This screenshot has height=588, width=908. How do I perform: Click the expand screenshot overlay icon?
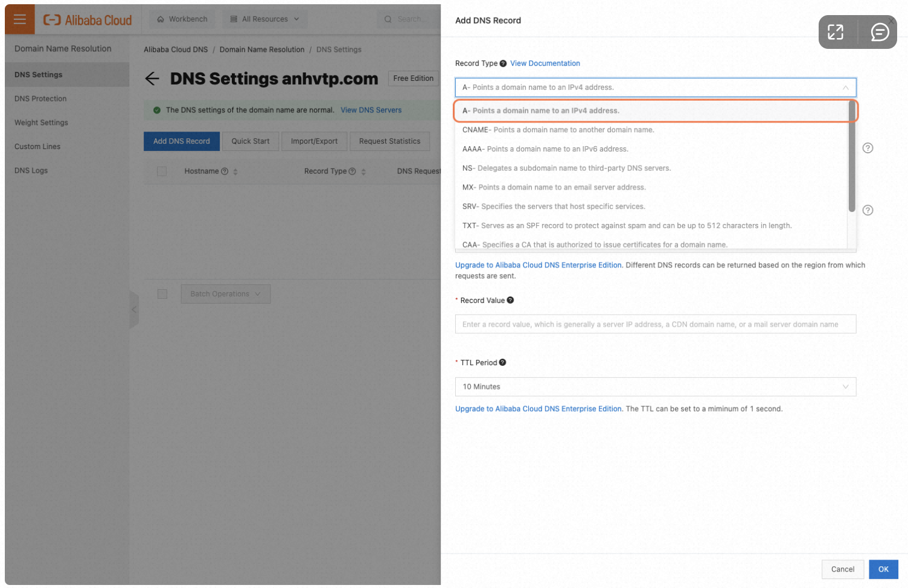[836, 32]
